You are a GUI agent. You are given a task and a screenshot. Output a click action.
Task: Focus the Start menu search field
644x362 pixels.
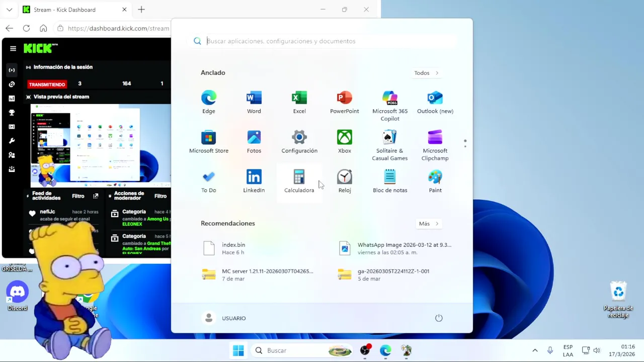coord(322,41)
